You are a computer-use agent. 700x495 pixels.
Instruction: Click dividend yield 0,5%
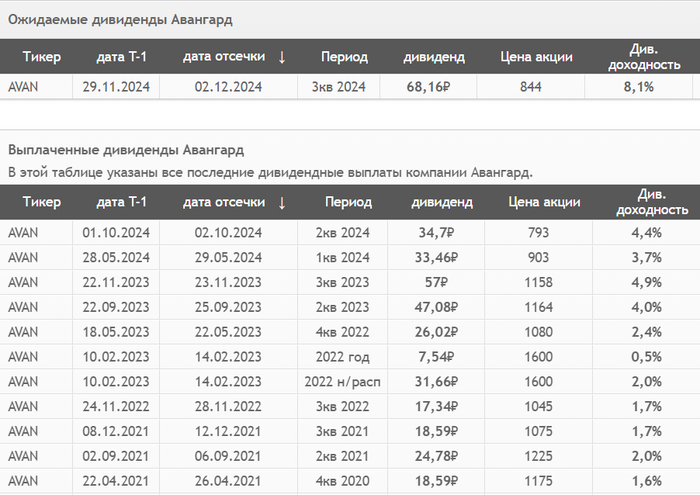[646, 357]
